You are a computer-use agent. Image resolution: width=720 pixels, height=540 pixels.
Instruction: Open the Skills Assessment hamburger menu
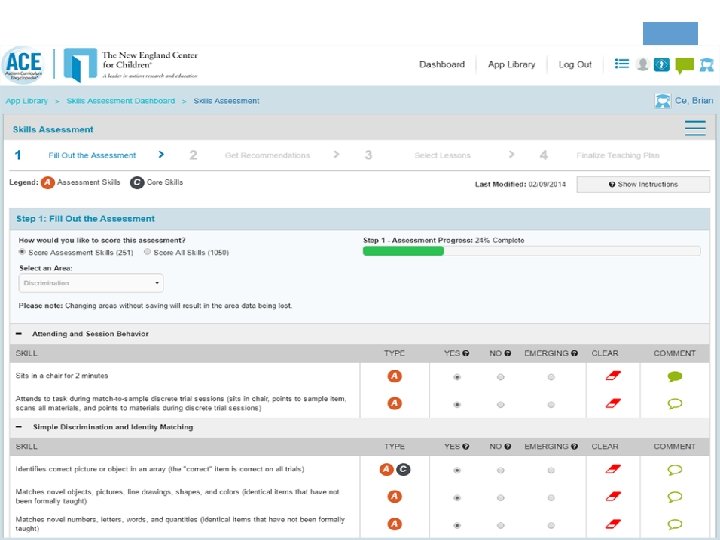pyautogui.click(x=695, y=128)
